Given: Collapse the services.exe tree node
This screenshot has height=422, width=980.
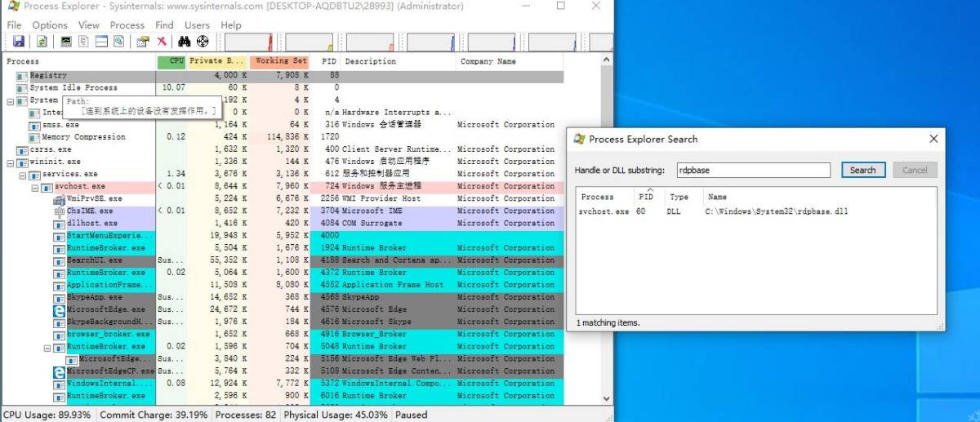Looking at the screenshot, I should [x=22, y=174].
